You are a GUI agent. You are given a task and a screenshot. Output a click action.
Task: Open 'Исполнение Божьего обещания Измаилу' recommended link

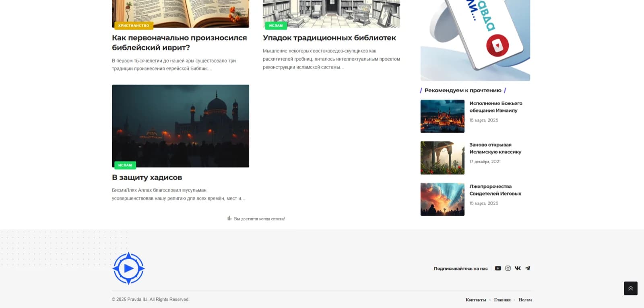(496, 107)
